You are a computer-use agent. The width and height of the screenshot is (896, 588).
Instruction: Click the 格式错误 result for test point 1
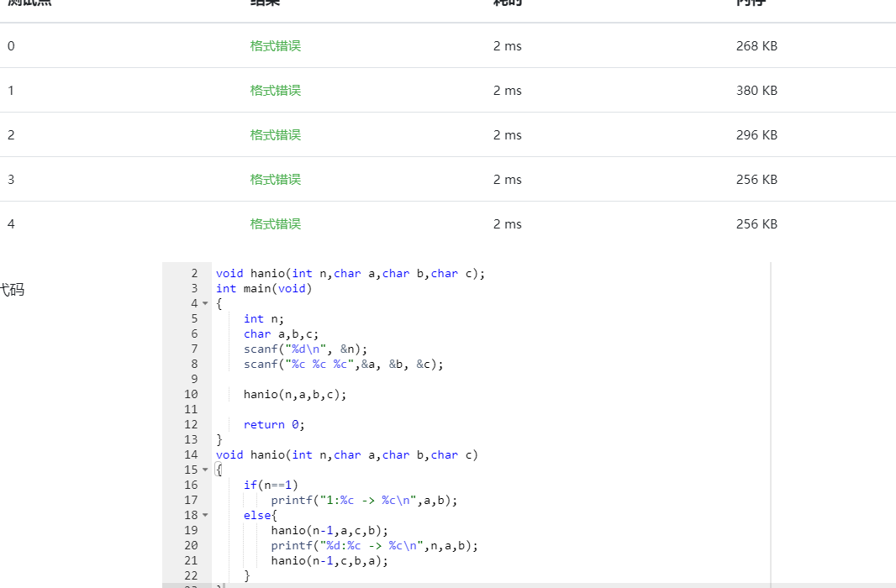coord(275,91)
